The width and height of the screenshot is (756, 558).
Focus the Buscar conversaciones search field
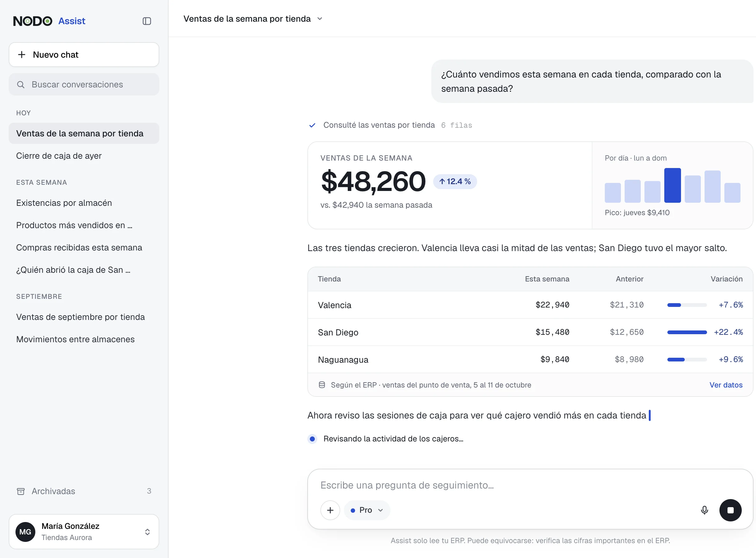coord(84,84)
